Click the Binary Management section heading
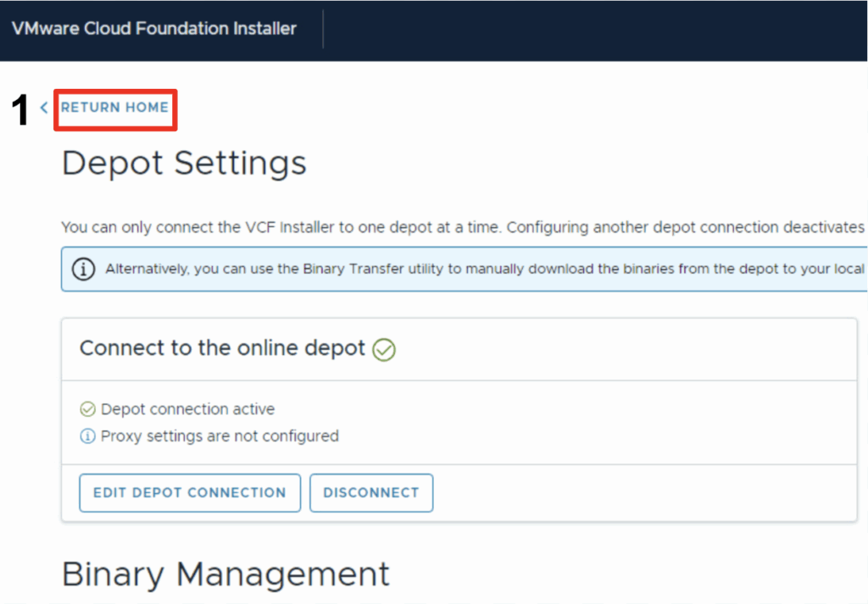 [225, 574]
